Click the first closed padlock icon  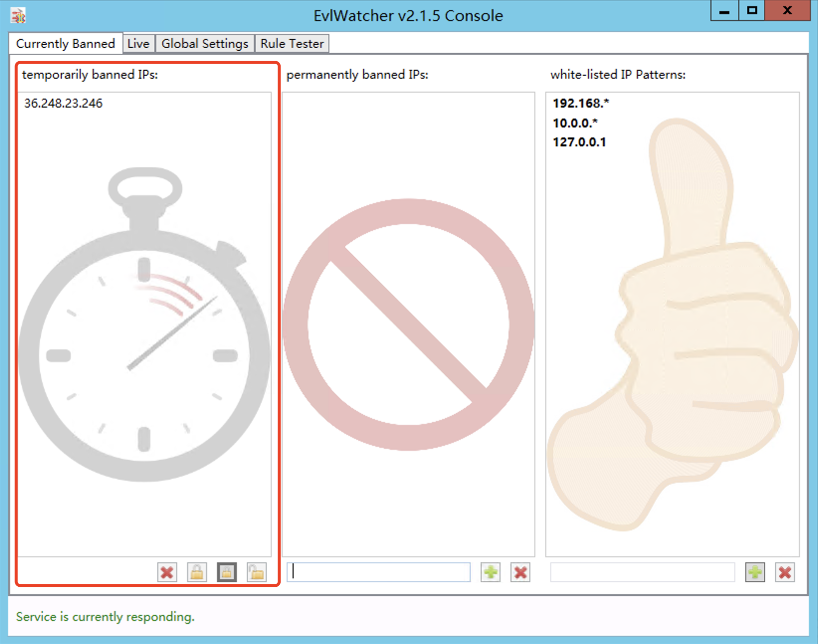pyautogui.click(x=197, y=572)
